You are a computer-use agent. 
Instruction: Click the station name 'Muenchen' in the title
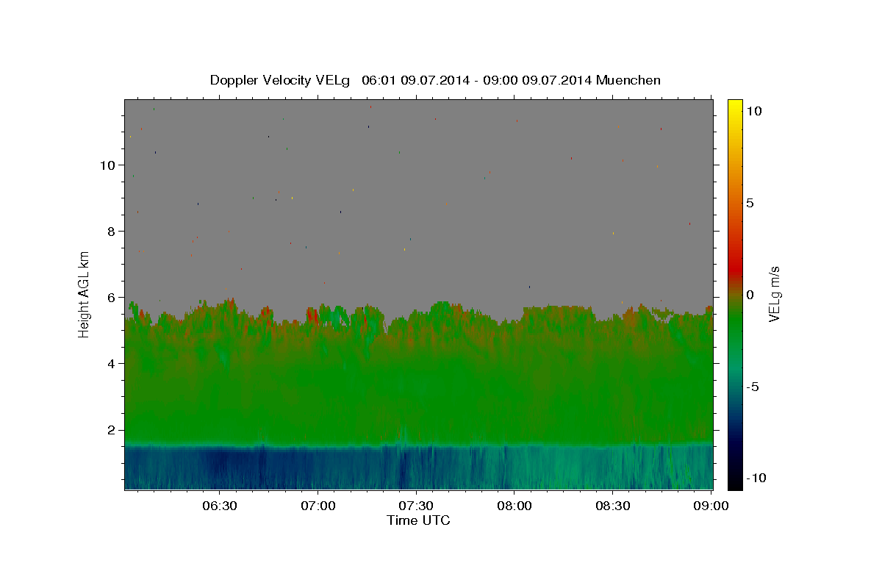click(x=628, y=80)
